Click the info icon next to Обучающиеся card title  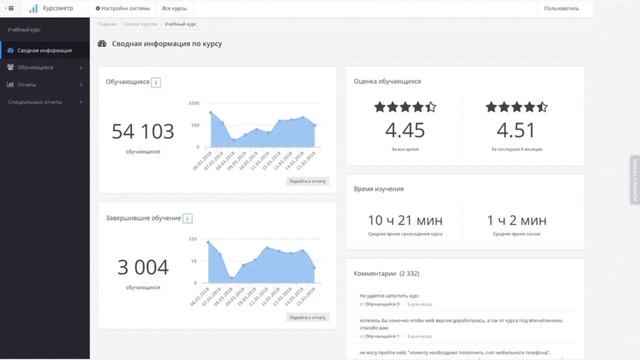click(x=156, y=82)
